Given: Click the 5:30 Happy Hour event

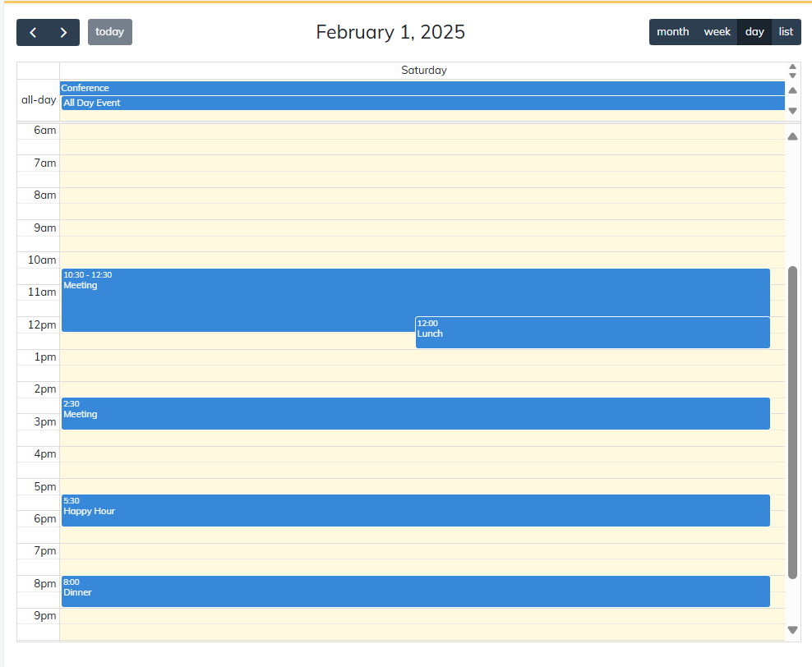Looking at the screenshot, I should tap(411, 510).
